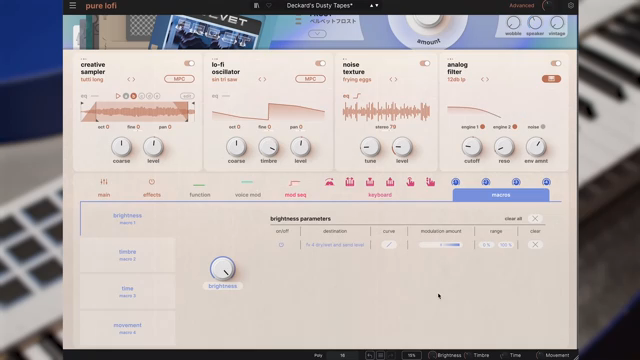Open the tutti long sample selector
The width and height of the screenshot is (640, 360).
[x=92, y=80]
